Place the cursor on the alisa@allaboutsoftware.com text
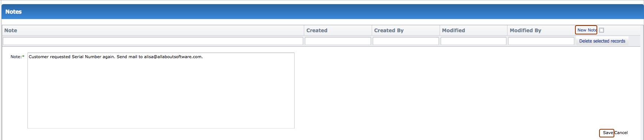 (173, 57)
